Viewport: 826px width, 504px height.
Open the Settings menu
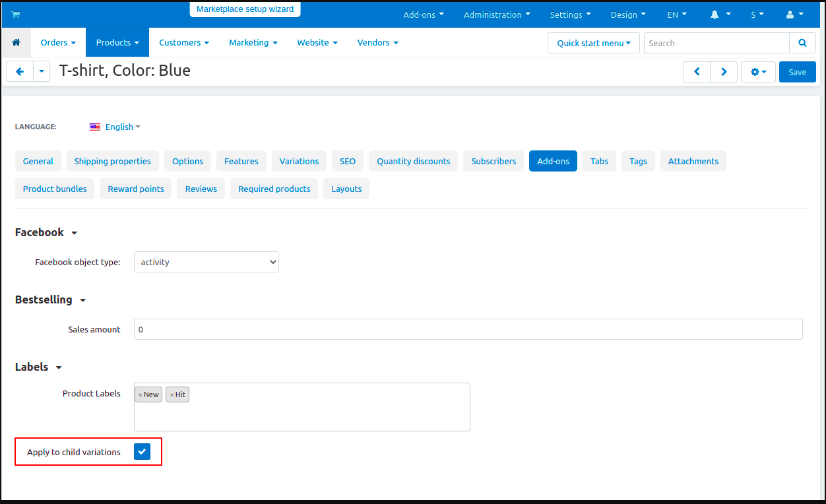pos(571,15)
